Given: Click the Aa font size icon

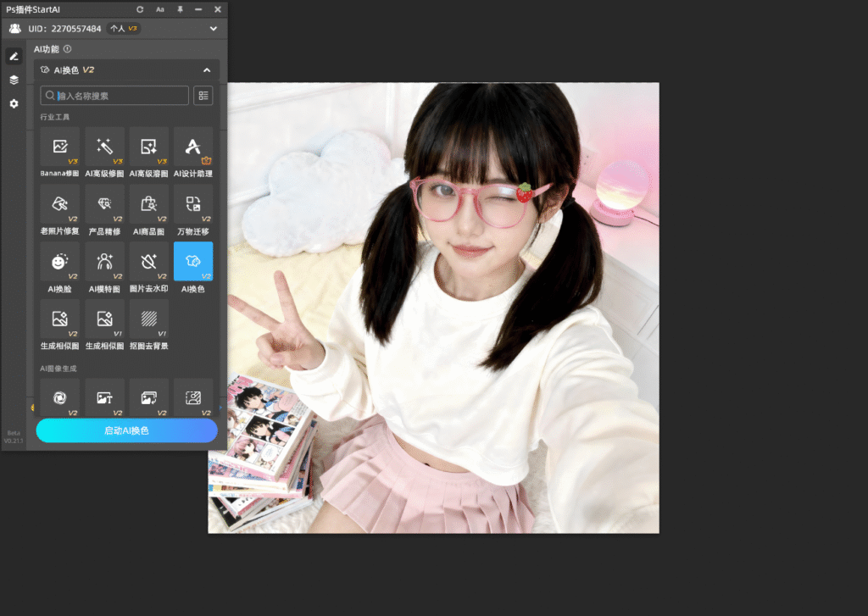Looking at the screenshot, I should click(160, 9).
